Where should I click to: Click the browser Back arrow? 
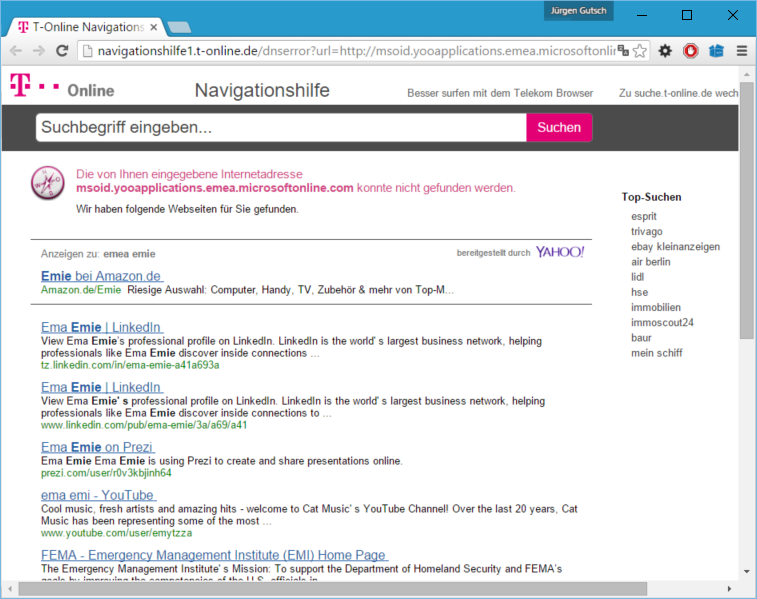click(15, 51)
